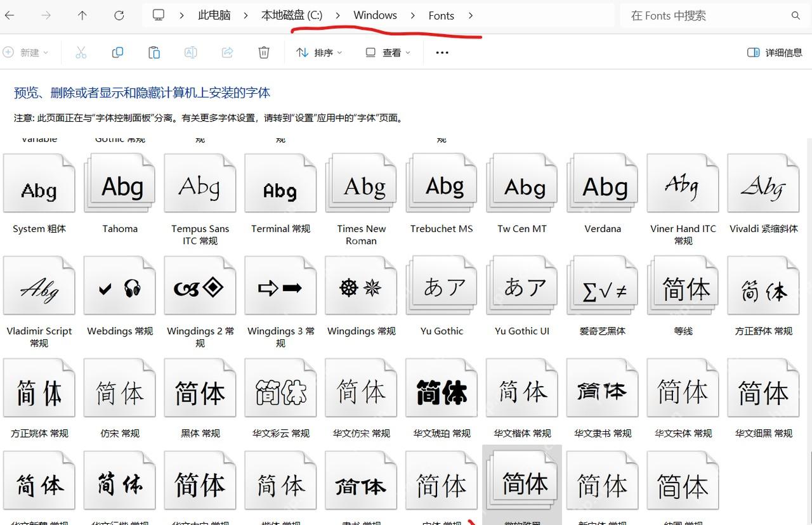The height and width of the screenshot is (525, 812).
Task: Select the 黑体 常规 font
Action: (x=200, y=399)
